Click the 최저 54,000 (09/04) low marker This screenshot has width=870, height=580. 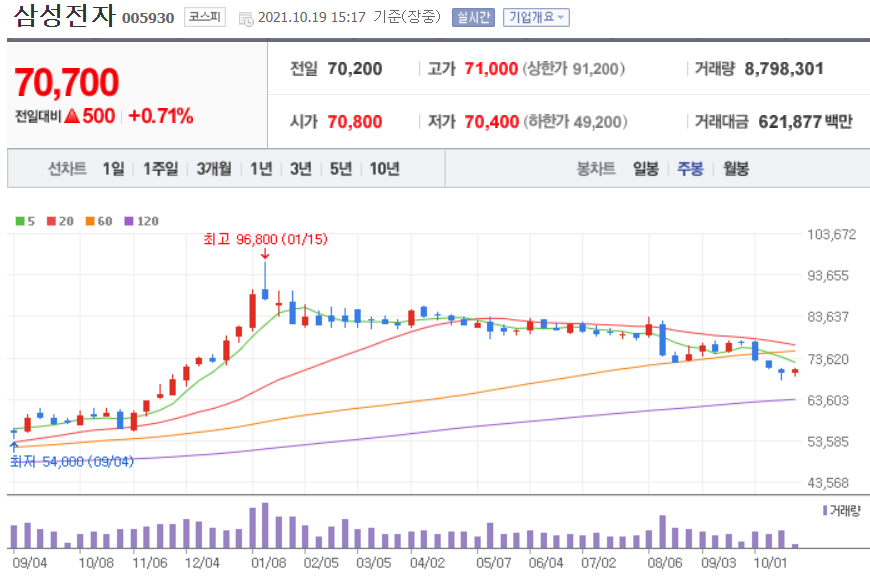[x=72, y=461]
